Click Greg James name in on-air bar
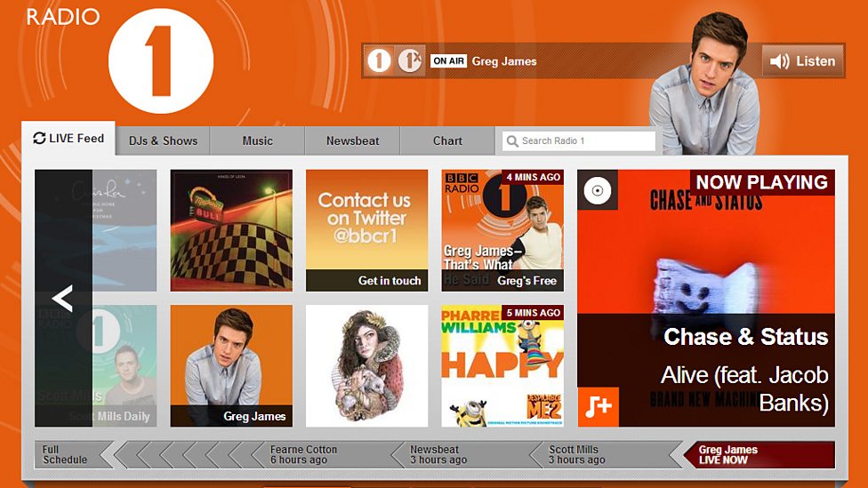 point(504,61)
